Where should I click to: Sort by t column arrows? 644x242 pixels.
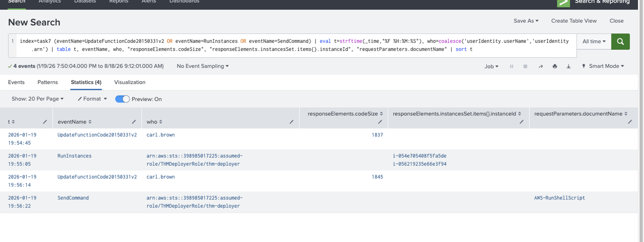[x=13, y=122]
